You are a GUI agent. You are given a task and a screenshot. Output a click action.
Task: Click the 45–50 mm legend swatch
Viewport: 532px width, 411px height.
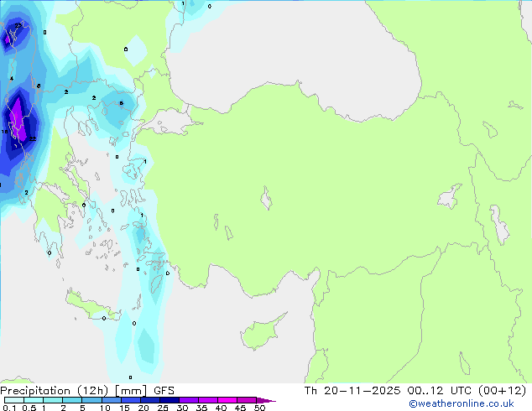point(247,400)
